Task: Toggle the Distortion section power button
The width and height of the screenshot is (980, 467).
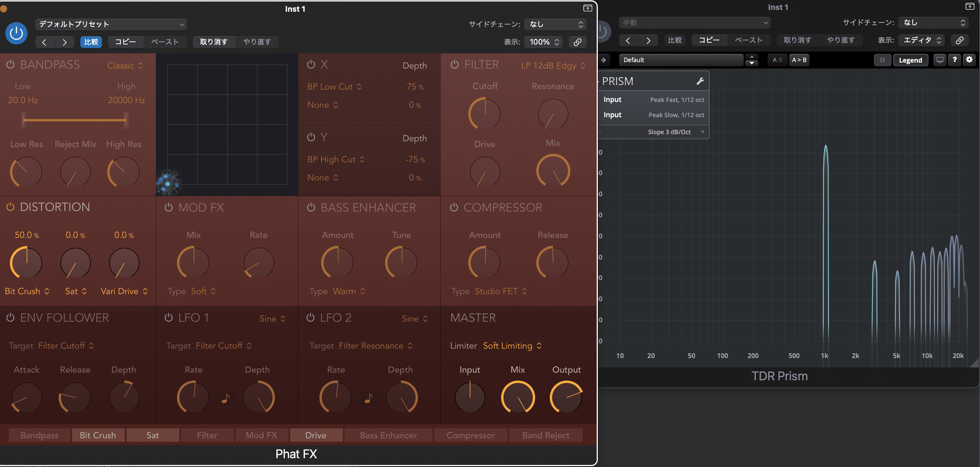Action: pos(10,207)
